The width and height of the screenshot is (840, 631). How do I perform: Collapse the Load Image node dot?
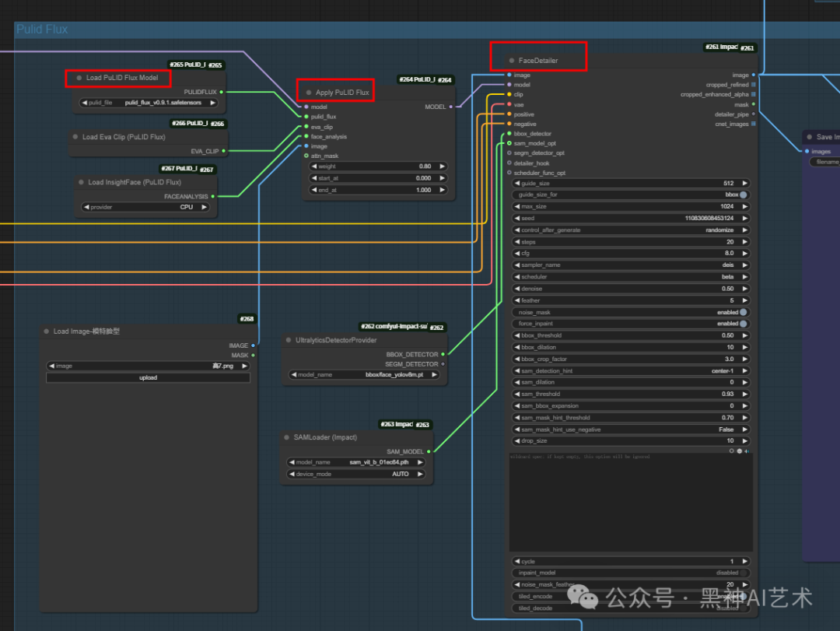[x=47, y=331]
